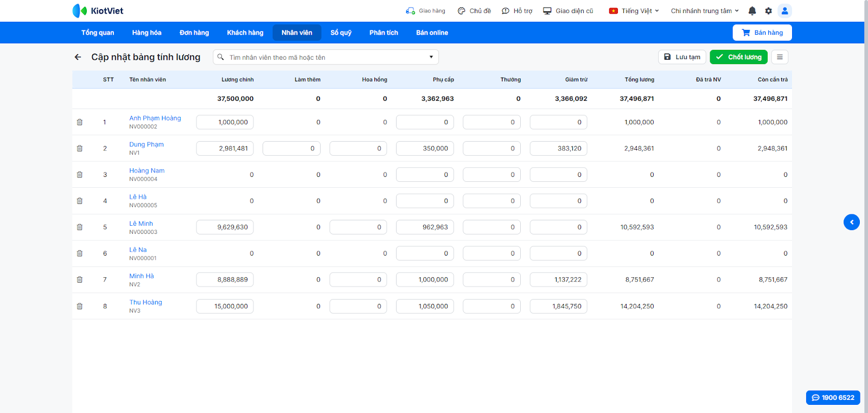Click the back arrow beside Cập nhật bảng tính lương
The image size is (868, 413).
click(x=78, y=57)
